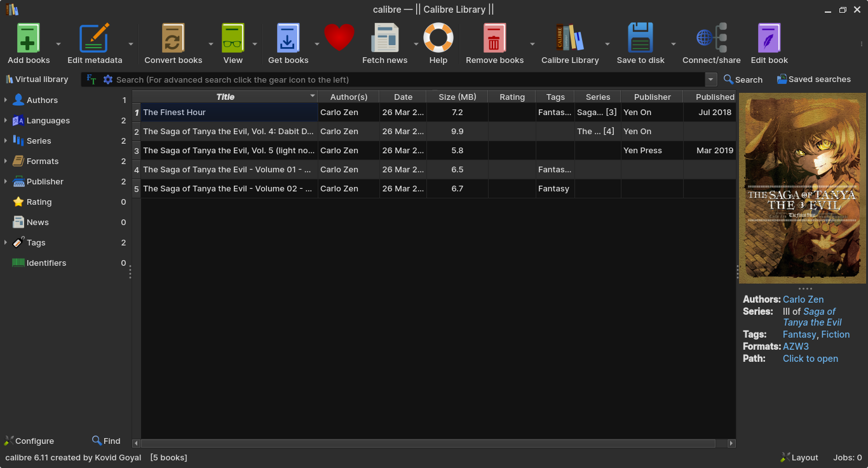Screen dimensions: 868x468
Task: Click Jobs: 0 indicator
Action: (847, 457)
